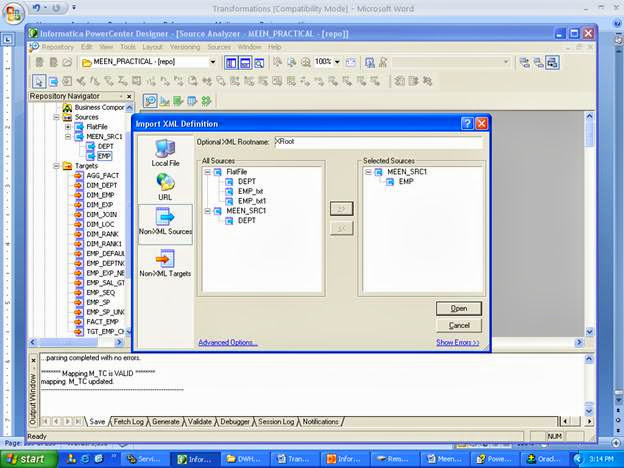Select EMP under MEEN_SRC1 in Selected Sources
The height and width of the screenshot is (468, 624).
(406, 182)
